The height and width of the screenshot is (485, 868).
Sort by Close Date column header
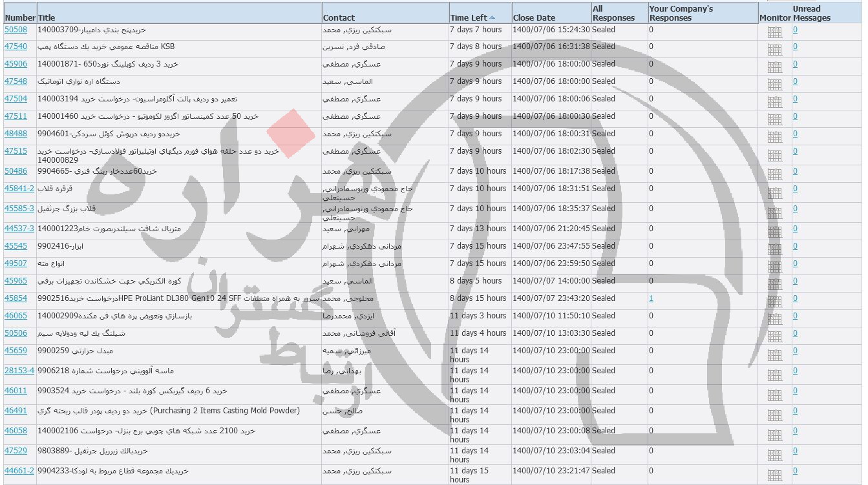pyautogui.click(x=535, y=18)
